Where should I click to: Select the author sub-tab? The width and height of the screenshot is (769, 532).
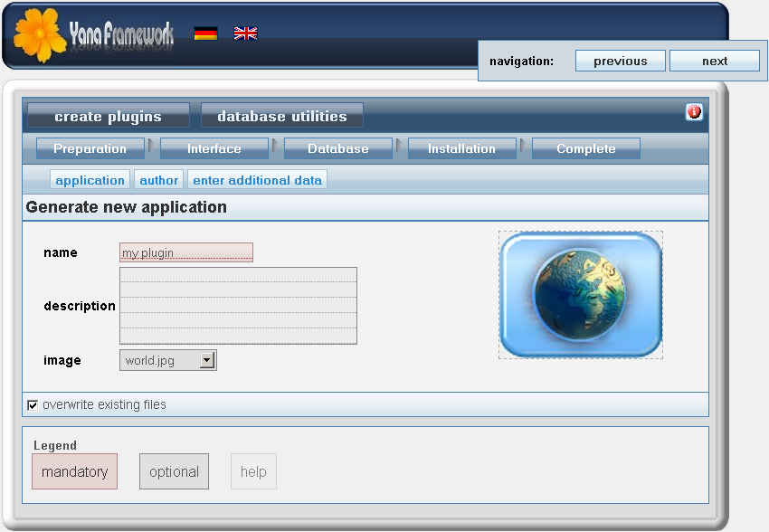(159, 180)
